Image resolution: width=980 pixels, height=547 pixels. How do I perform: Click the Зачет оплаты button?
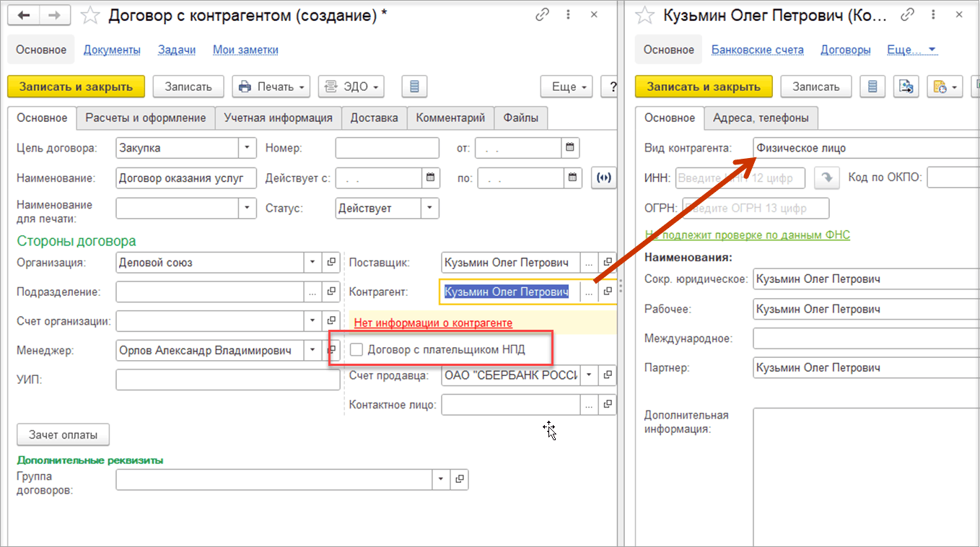pyautogui.click(x=63, y=434)
